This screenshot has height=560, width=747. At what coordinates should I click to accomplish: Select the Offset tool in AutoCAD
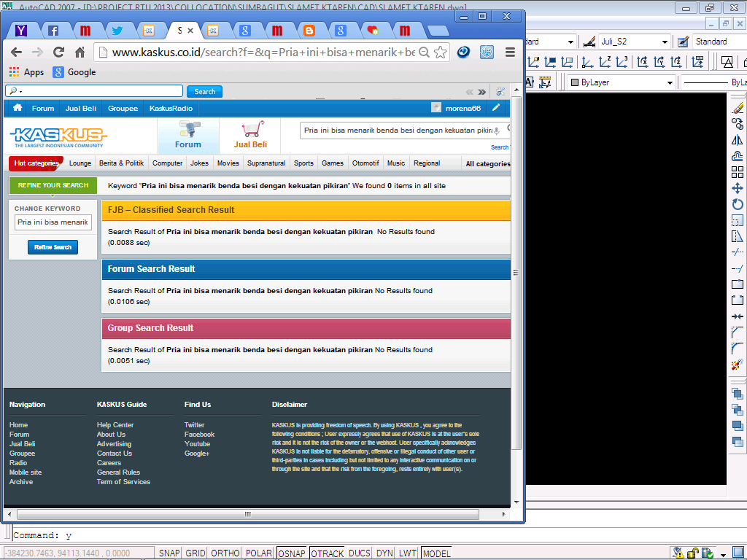pos(738,156)
